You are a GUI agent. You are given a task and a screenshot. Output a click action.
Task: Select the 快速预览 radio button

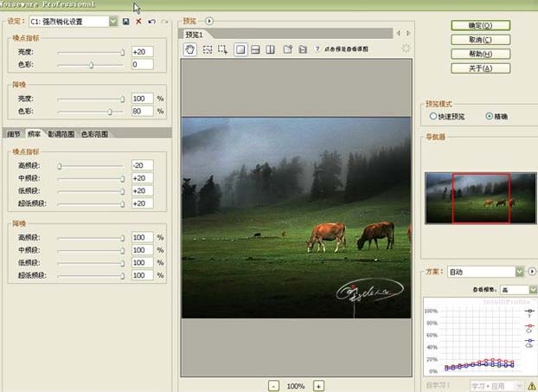[x=433, y=116]
